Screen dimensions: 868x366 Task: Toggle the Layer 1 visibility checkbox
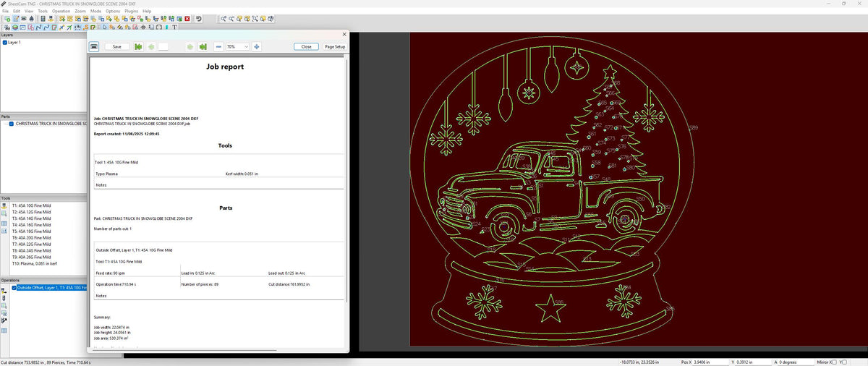click(x=5, y=43)
